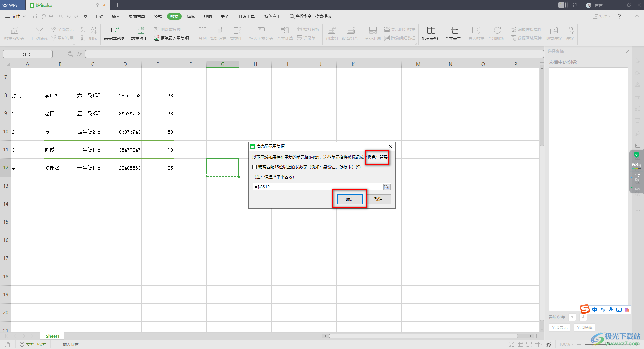The image size is (644, 349).
Task: Click the Smart Fill (智能填充) icon
Action: coord(218,30)
